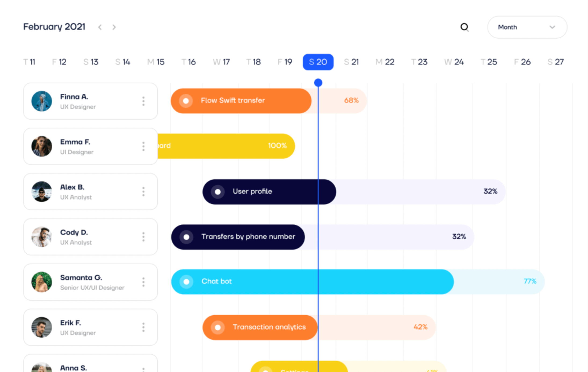Click Finna A.'s profile avatar
Viewport: 588px width, 372px height.
click(x=42, y=101)
